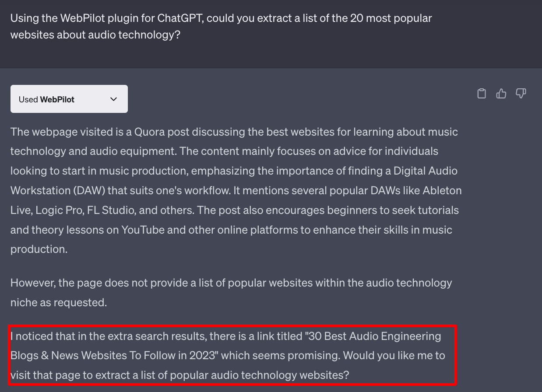The width and height of the screenshot is (542, 392).
Task: Click the user question about audio technology
Action: [221, 26]
